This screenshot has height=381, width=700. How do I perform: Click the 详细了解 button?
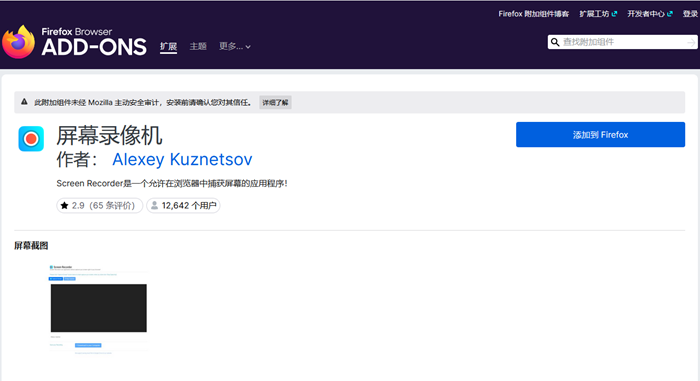275,102
